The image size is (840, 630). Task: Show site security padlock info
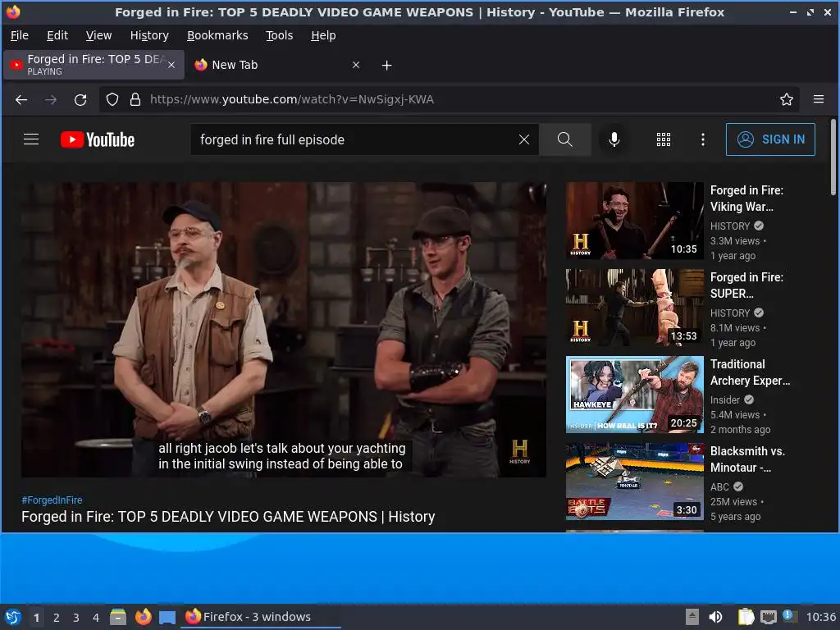point(135,99)
